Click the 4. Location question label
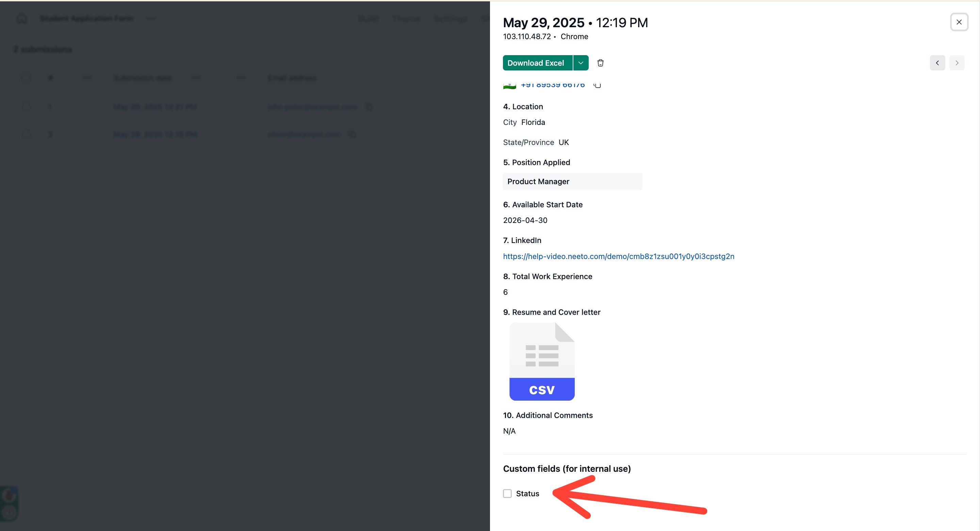 point(523,107)
